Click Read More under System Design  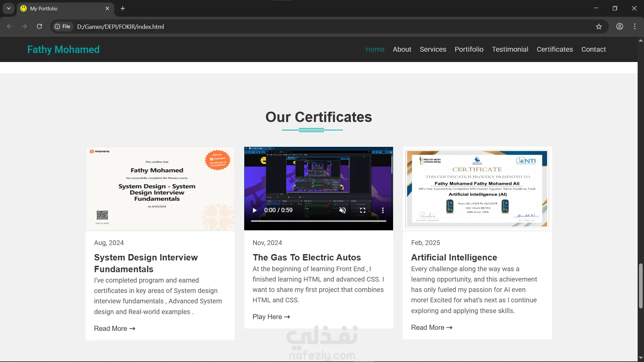pyautogui.click(x=114, y=328)
